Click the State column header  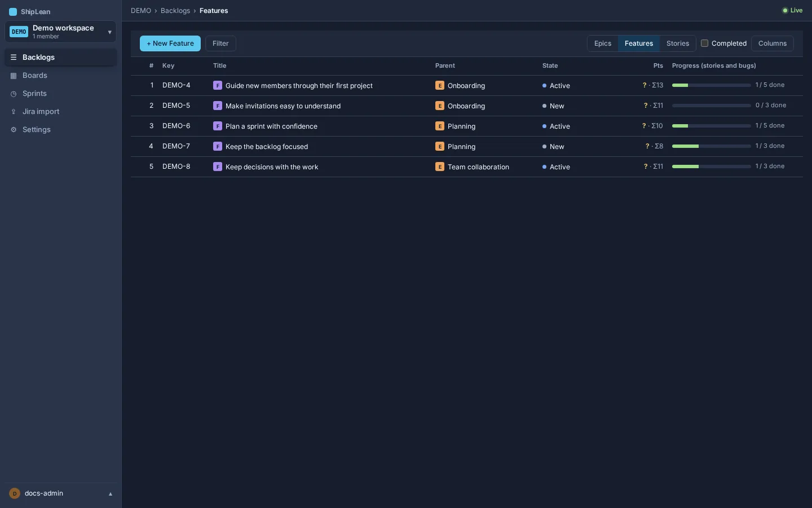pos(550,66)
